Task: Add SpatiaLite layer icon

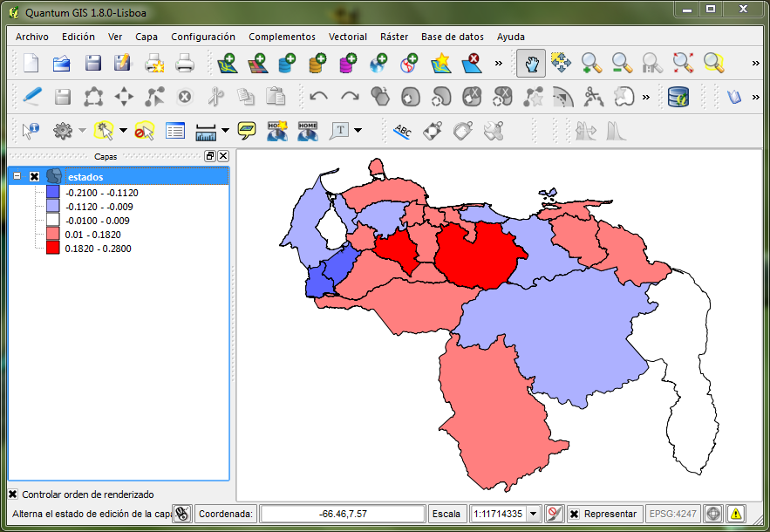Action: pos(317,64)
